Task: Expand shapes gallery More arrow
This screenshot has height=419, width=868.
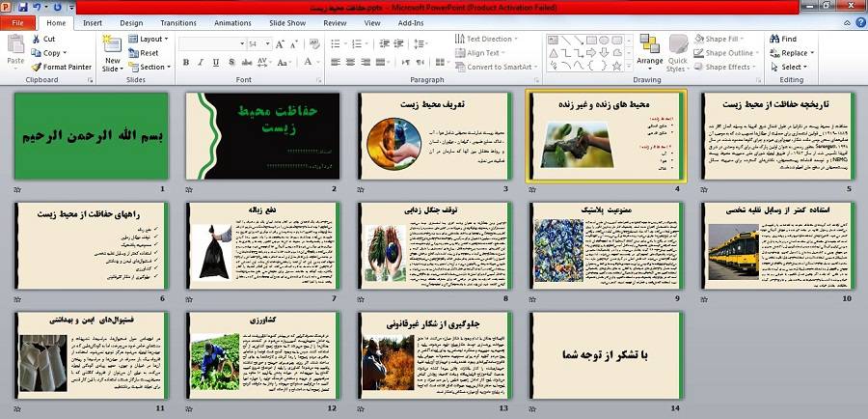Action: pos(629,66)
